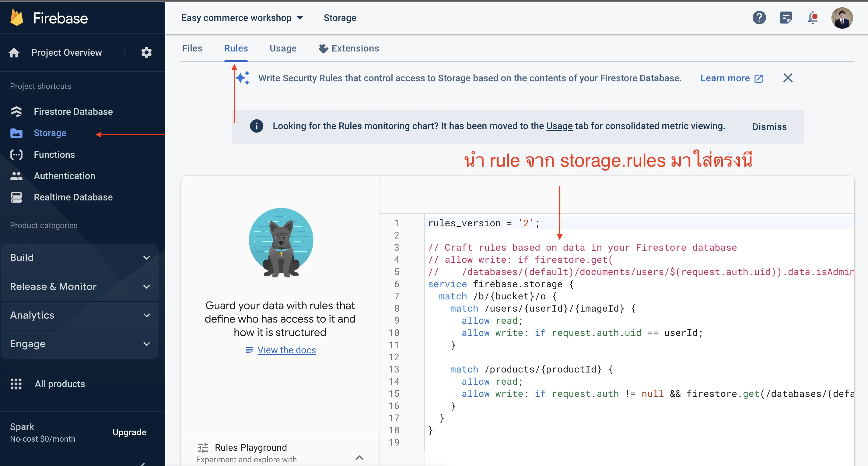Click the All products link
This screenshot has height=466, width=868.
tap(60, 384)
